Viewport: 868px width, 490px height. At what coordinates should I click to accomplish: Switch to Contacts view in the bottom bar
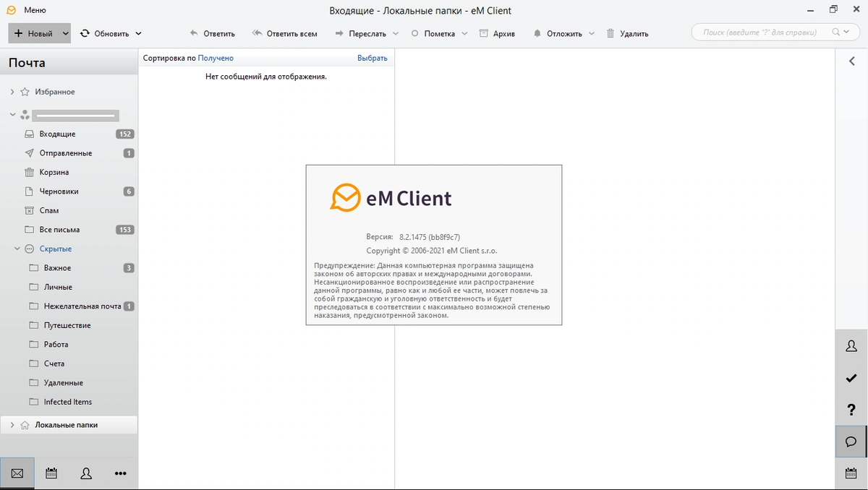click(x=86, y=473)
